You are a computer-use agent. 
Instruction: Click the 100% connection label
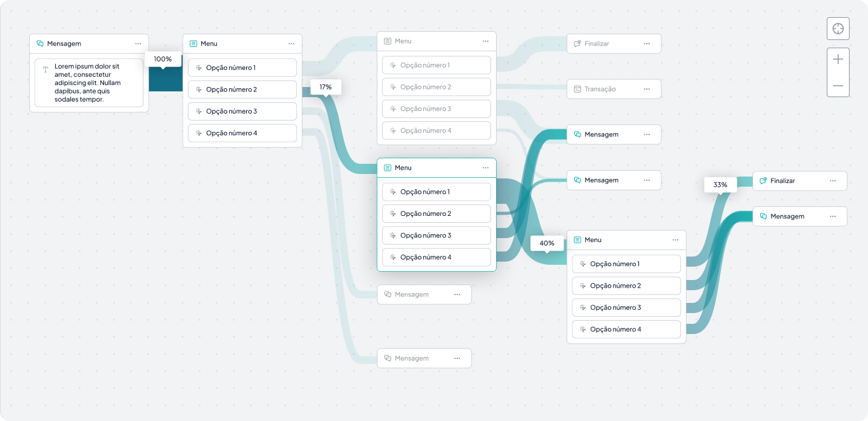163,59
